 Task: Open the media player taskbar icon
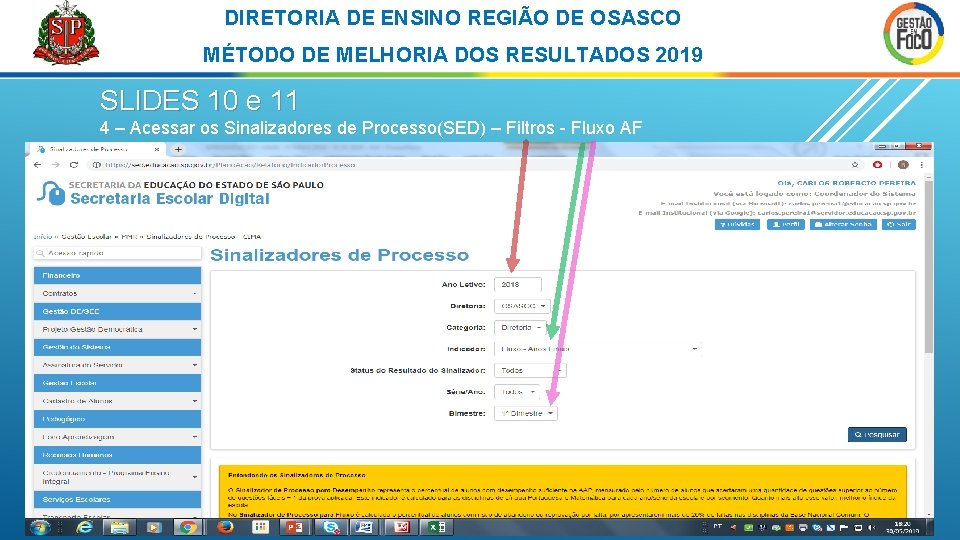pyautogui.click(x=154, y=527)
